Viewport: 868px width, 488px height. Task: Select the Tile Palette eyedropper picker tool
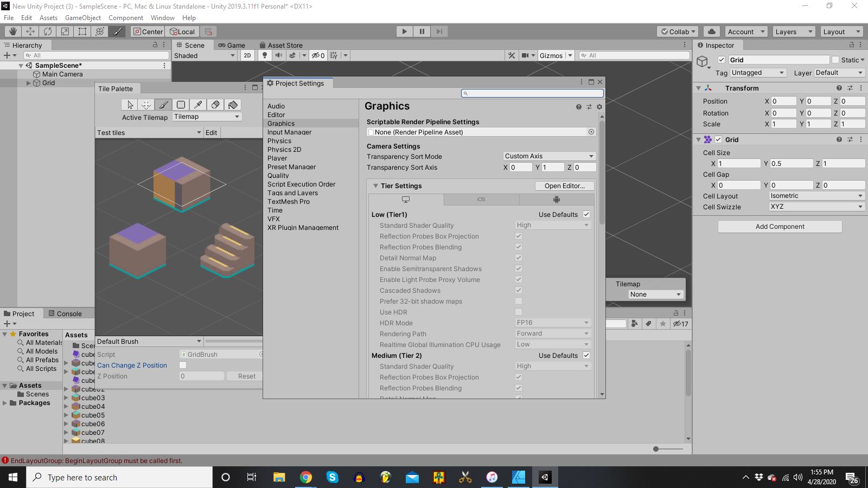(198, 105)
